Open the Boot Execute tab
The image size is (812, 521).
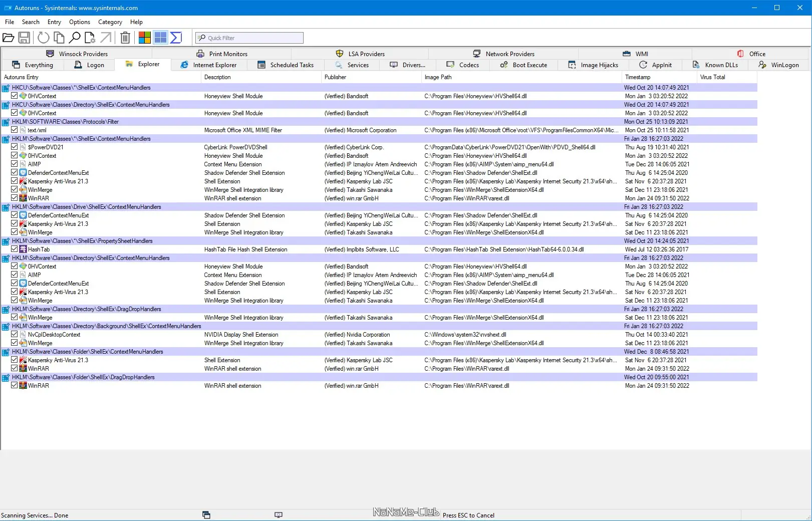coord(524,65)
